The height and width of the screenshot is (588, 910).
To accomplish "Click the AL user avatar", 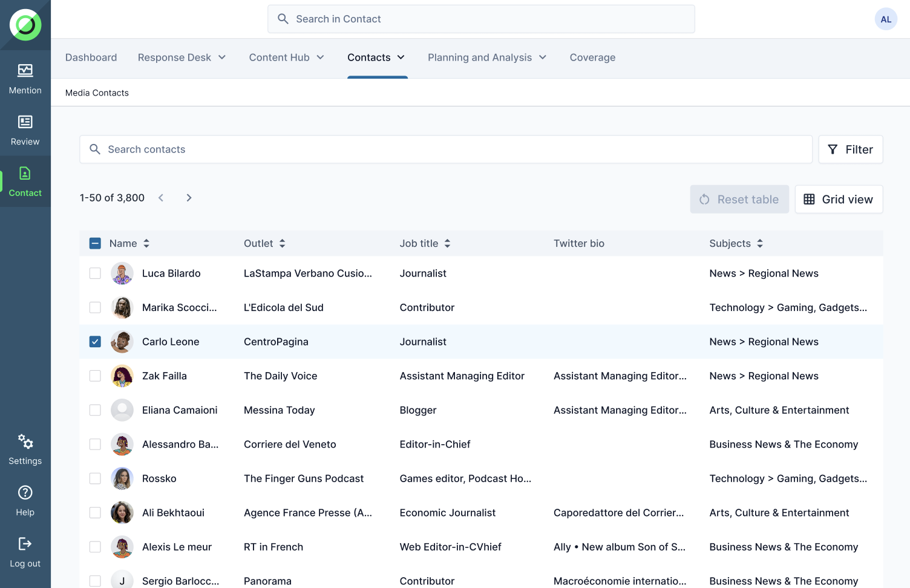I will click(x=886, y=19).
